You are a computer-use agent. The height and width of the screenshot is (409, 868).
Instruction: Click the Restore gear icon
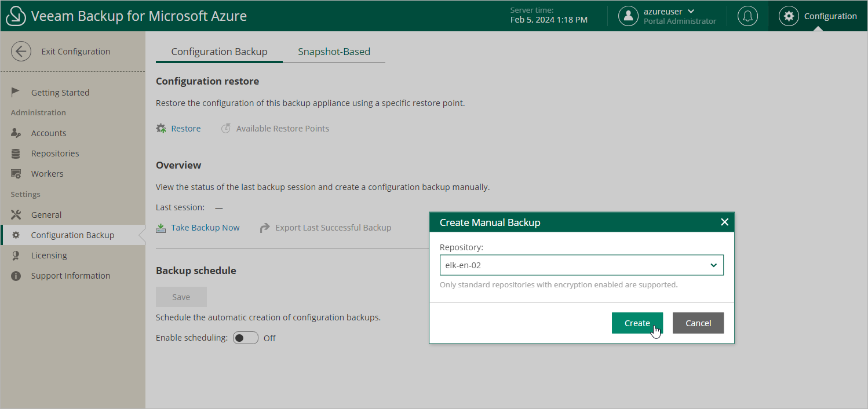tap(161, 129)
